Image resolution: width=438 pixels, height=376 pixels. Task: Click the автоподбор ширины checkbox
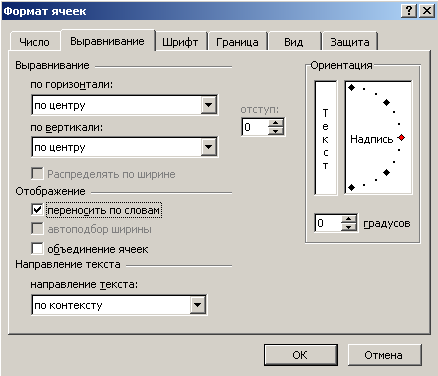click(37, 229)
